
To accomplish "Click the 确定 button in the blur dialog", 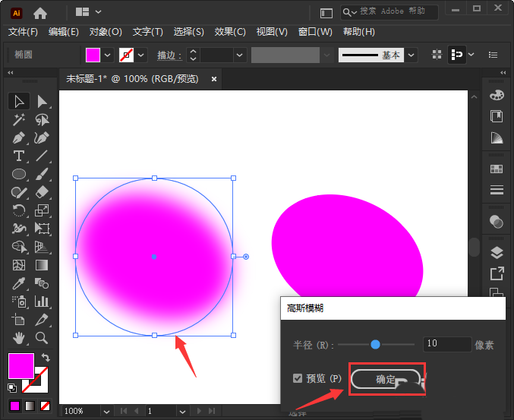I will point(386,379).
